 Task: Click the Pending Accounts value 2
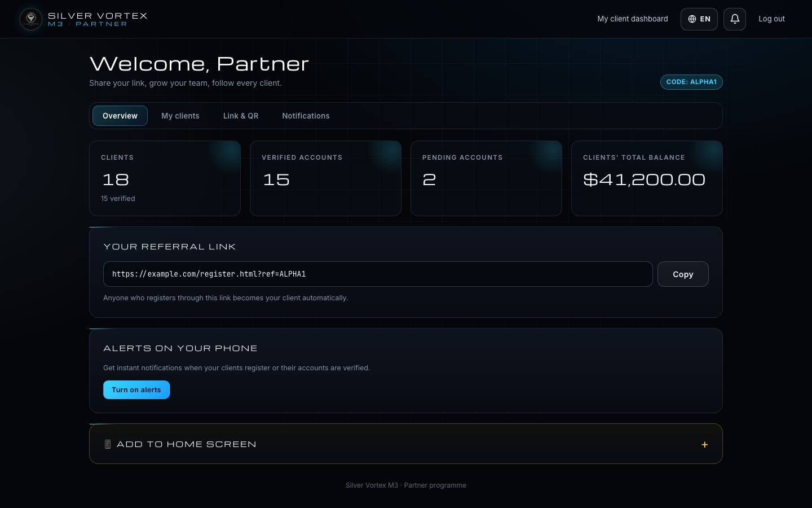[429, 179]
